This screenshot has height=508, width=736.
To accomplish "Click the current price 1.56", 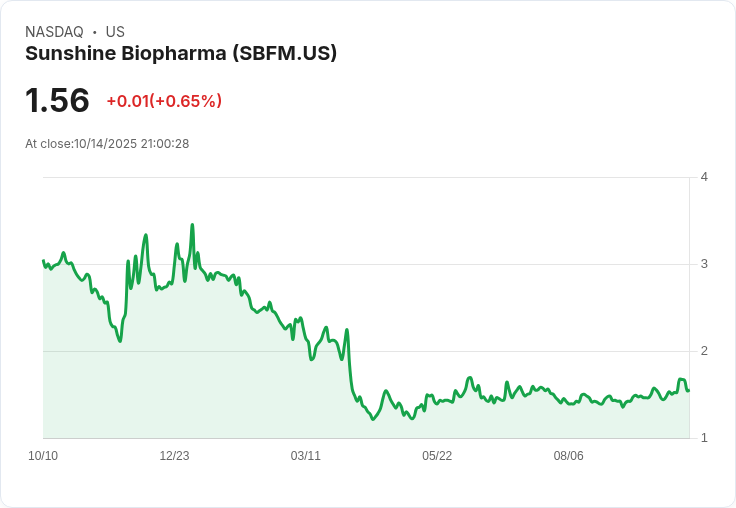I will tap(57, 100).
